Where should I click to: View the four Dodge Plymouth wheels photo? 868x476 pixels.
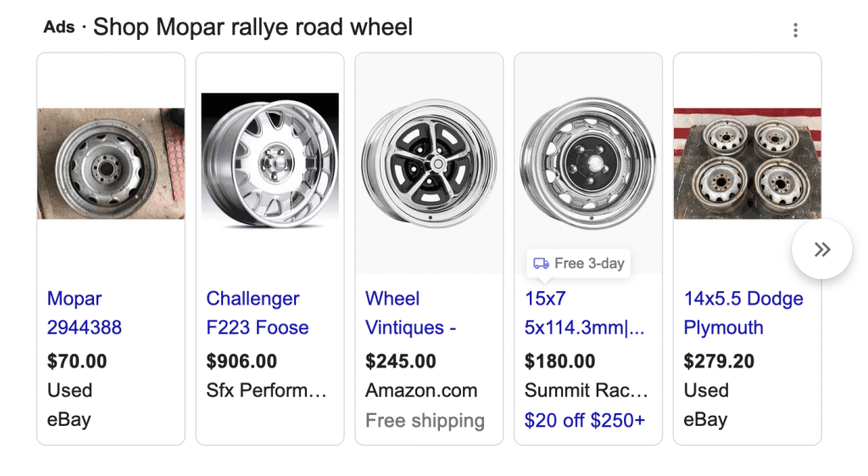747,164
